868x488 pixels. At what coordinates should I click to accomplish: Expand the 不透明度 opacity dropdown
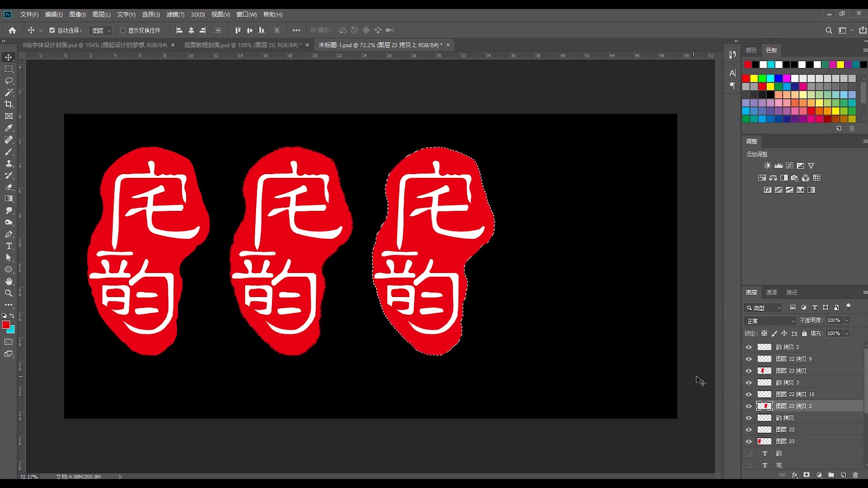click(x=847, y=320)
